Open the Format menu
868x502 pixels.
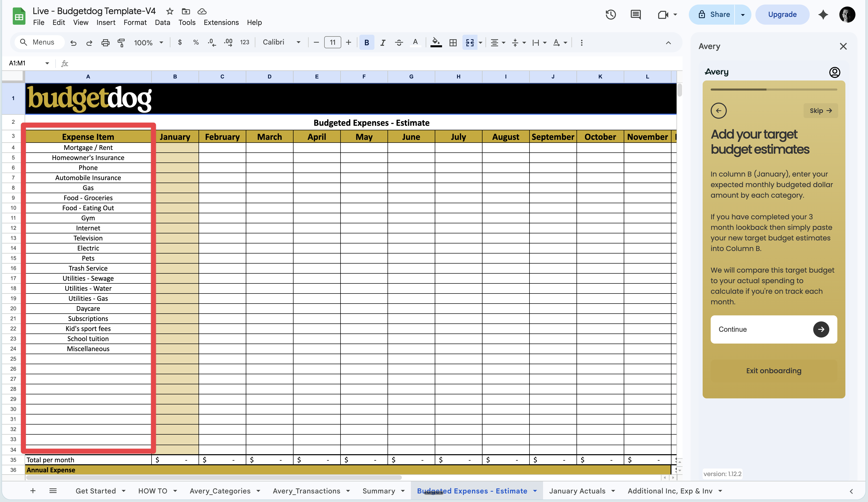coord(135,22)
